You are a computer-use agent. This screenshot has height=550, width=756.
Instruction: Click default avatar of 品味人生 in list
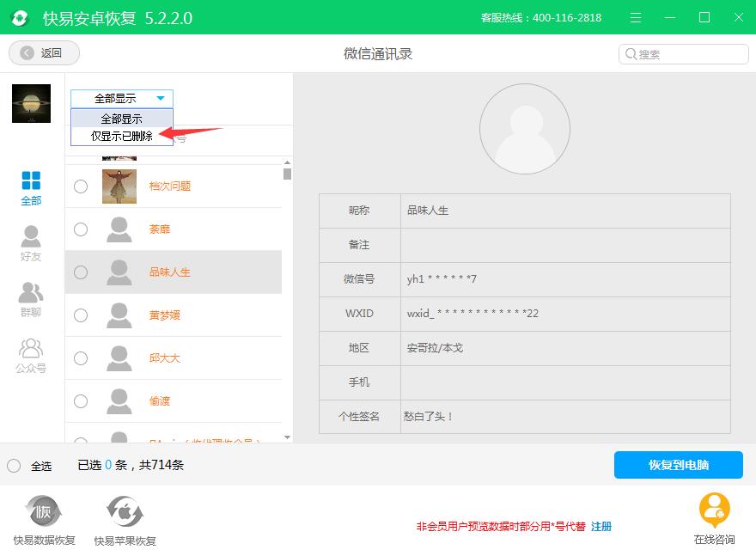[x=119, y=272]
